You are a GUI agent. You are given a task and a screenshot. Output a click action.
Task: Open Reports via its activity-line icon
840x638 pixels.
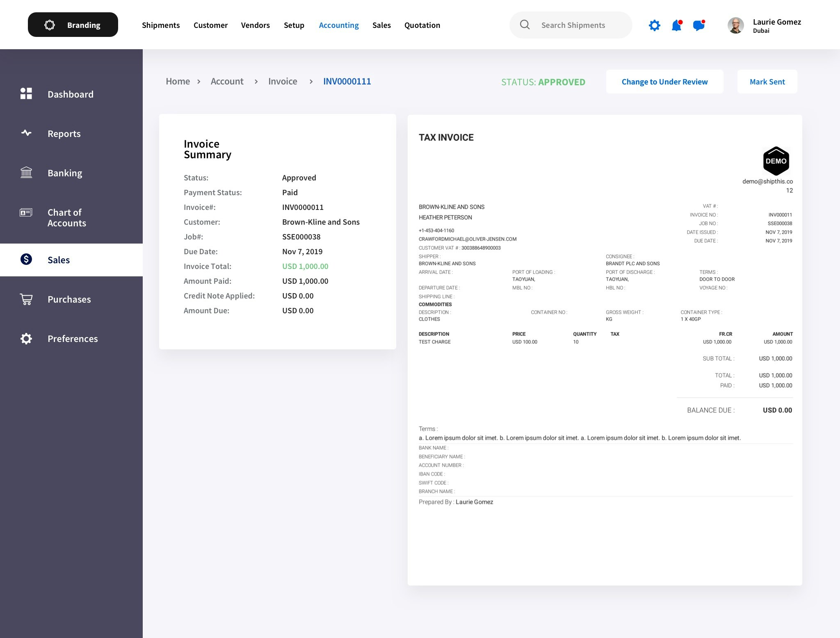[26, 133]
